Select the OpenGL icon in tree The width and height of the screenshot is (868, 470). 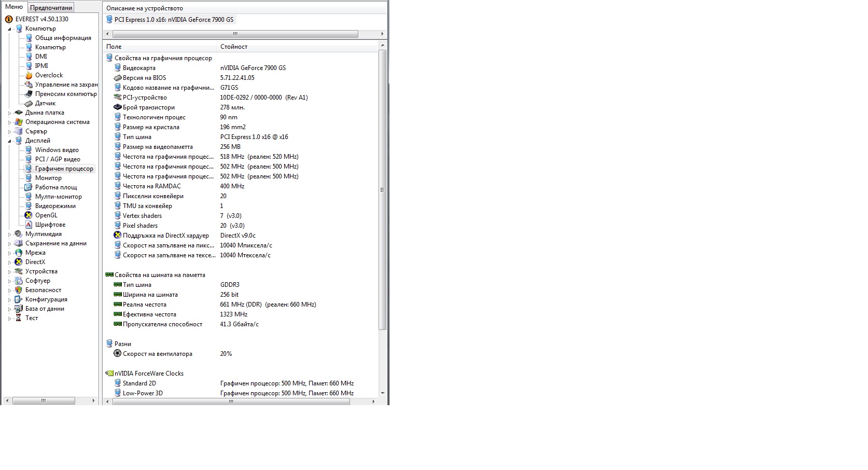29,215
